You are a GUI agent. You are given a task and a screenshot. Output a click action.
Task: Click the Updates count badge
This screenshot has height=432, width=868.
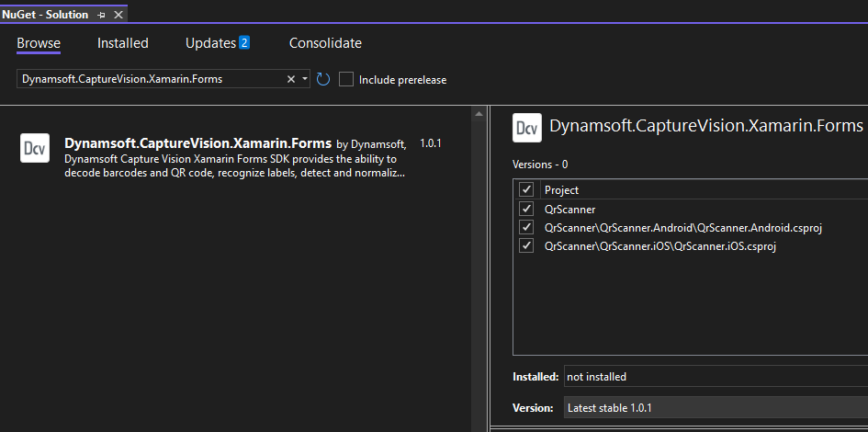(244, 42)
